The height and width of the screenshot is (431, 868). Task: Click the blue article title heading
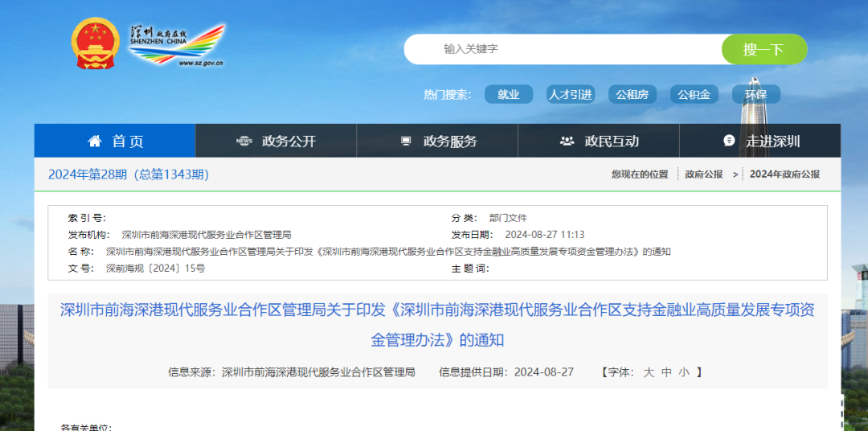pos(436,325)
